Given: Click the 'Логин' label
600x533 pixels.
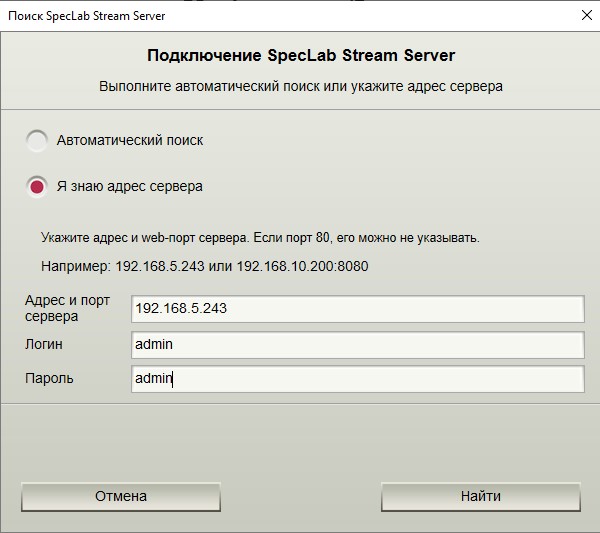Looking at the screenshot, I should [x=44, y=344].
